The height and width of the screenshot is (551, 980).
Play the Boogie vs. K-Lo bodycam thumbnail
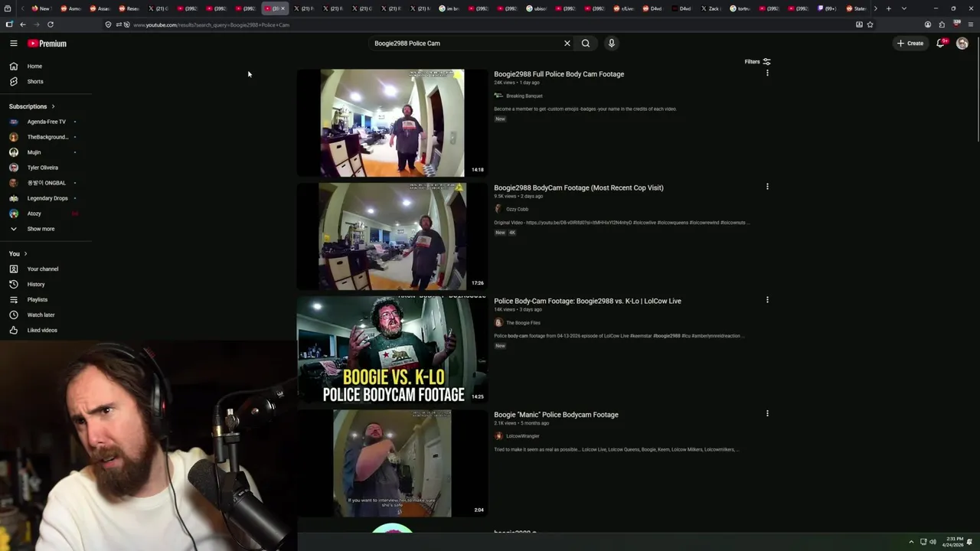pos(392,350)
